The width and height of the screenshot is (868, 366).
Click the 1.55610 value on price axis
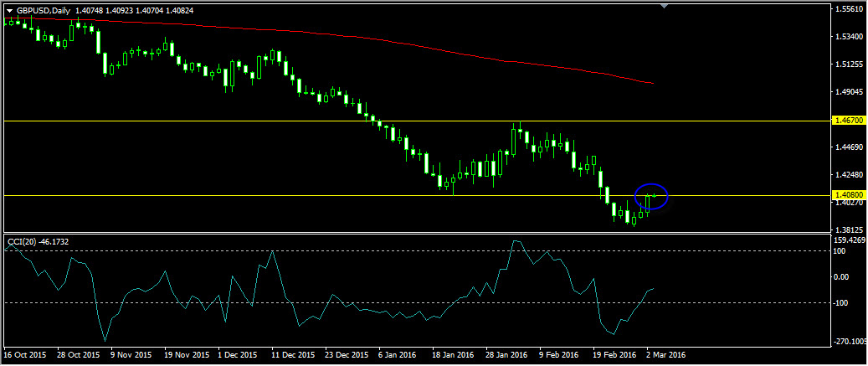849,9
